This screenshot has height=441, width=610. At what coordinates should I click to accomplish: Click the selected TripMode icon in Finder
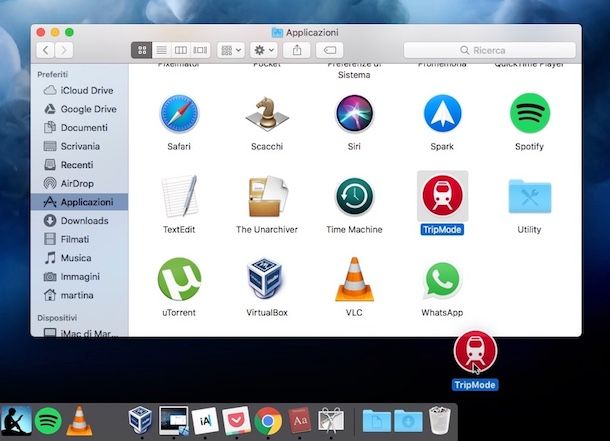tap(442, 196)
